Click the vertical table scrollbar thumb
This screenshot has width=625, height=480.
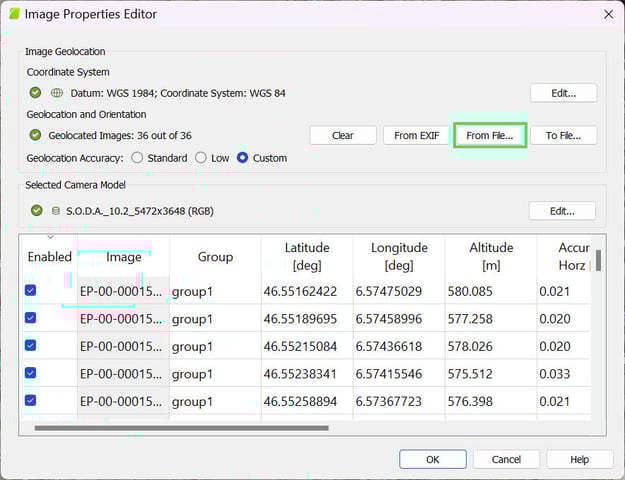(x=598, y=261)
